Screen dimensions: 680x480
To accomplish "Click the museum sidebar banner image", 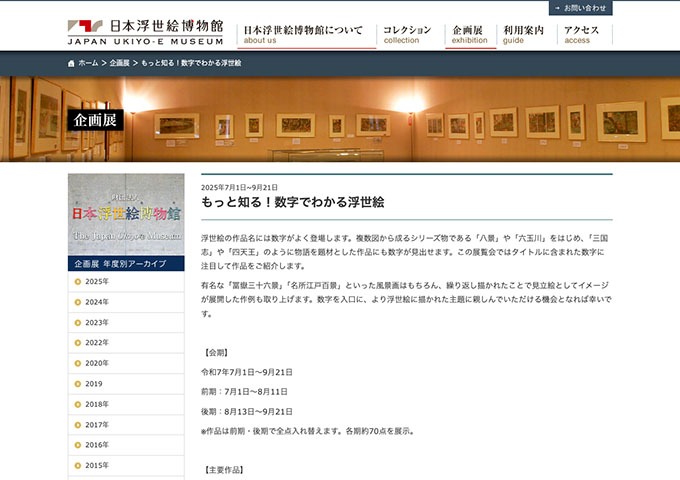I will 126,215.
